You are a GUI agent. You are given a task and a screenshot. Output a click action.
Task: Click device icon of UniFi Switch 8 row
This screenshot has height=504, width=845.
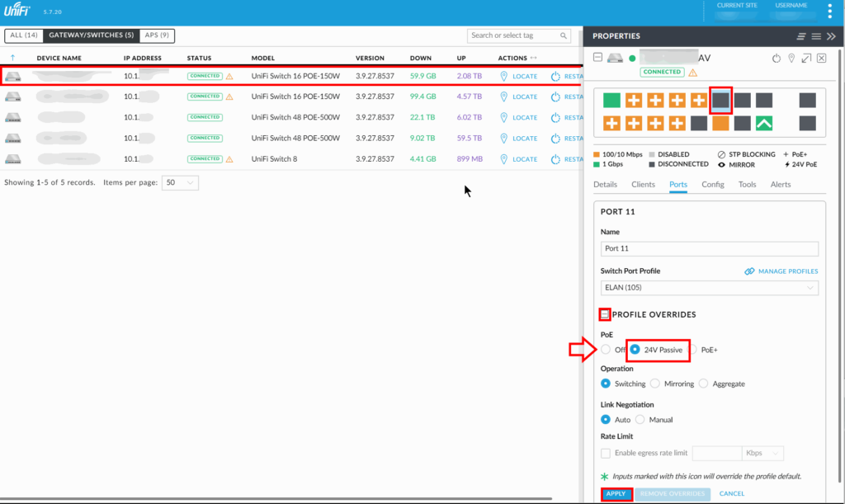click(x=13, y=159)
